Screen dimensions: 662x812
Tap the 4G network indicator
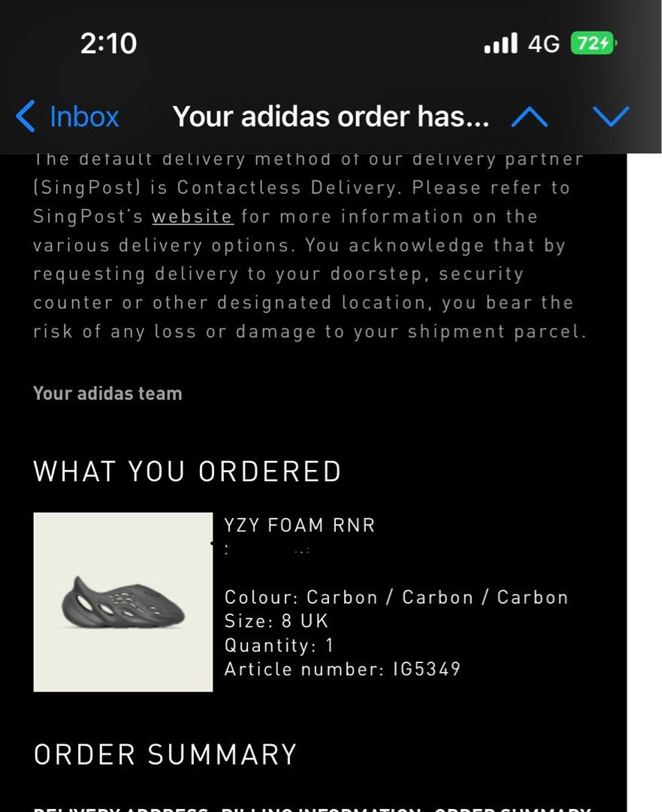click(543, 44)
